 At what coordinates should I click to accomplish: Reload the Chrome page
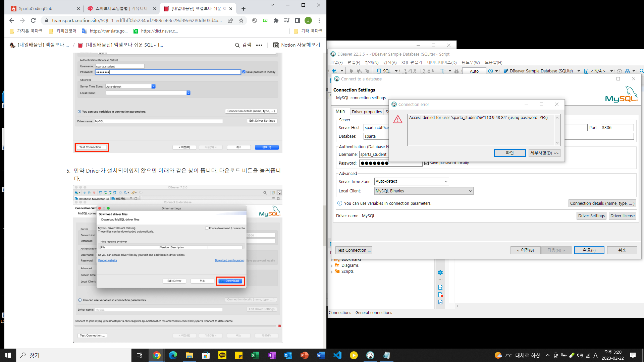click(33, 20)
